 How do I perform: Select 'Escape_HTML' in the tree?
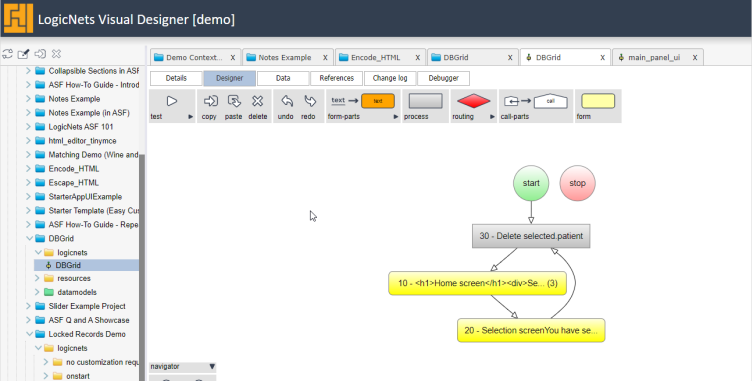(73, 183)
